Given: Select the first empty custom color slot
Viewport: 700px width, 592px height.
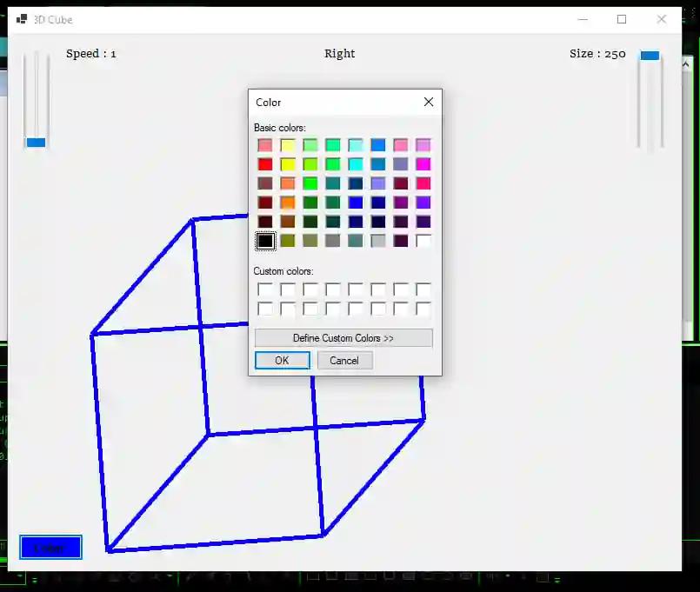Looking at the screenshot, I should click(265, 289).
